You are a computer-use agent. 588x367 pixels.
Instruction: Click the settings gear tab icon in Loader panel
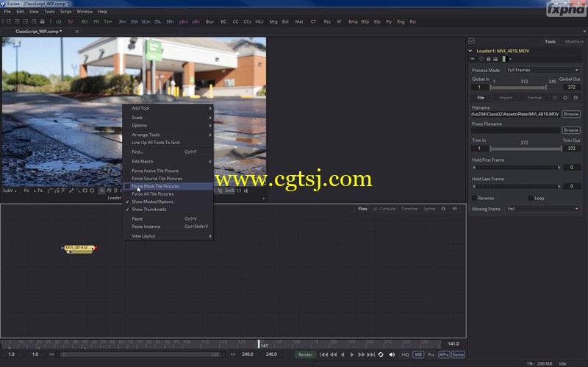[x=565, y=98]
